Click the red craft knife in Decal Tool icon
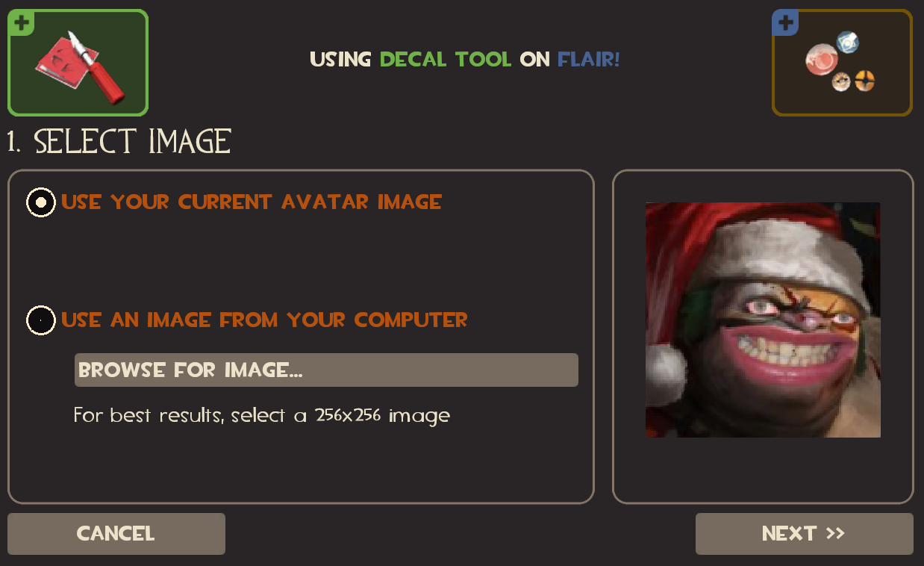924x566 pixels. pos(96,69)
